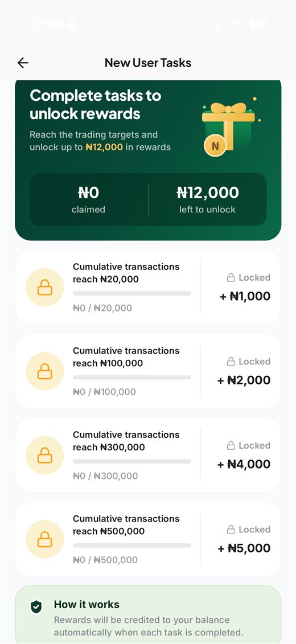Screen dimensions: 296x644
Task: Select the +₦2,000 reward amount
Action: point(244,380)
